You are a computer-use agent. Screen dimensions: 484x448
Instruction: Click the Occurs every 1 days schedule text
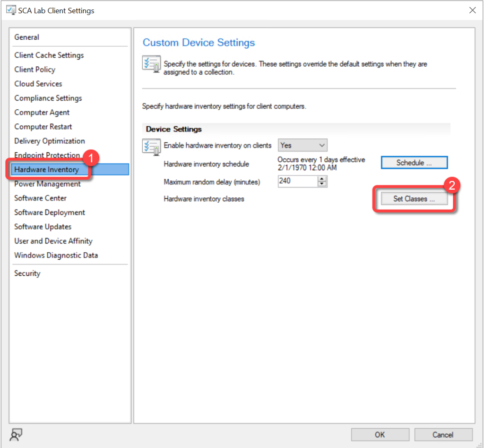click(321, 164)
